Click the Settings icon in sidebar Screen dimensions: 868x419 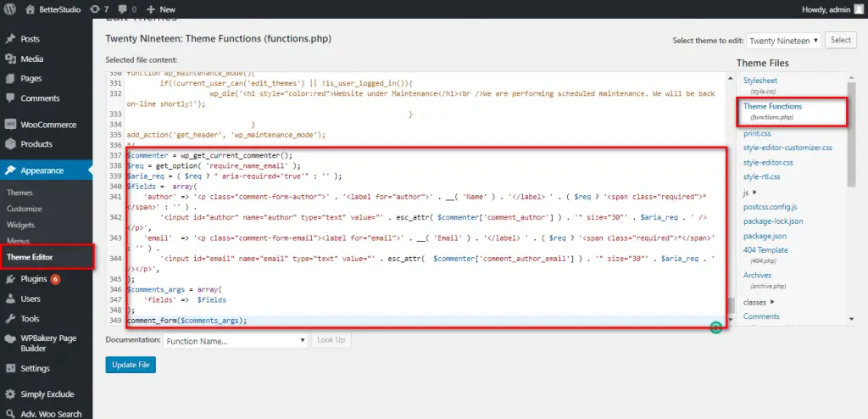pyautogui.click(x=10, y=368)
